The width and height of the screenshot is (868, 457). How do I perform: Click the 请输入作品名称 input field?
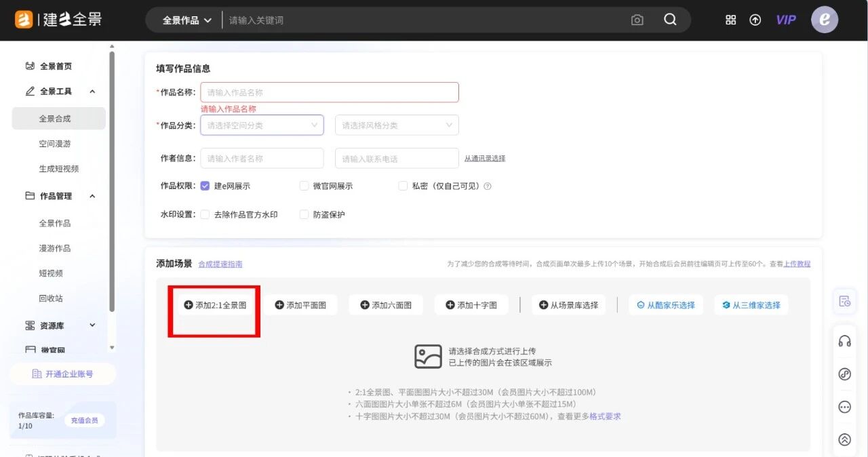(330, 92)
